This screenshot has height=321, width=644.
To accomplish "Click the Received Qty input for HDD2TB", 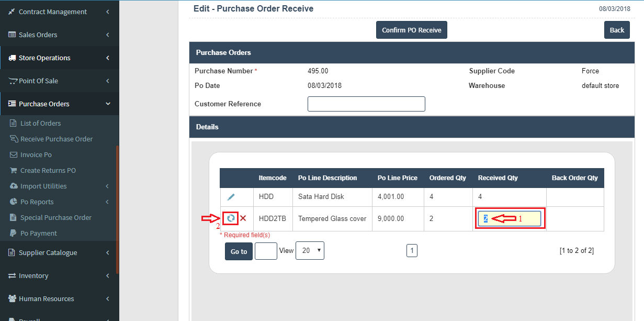I will [x=509, y=219].
